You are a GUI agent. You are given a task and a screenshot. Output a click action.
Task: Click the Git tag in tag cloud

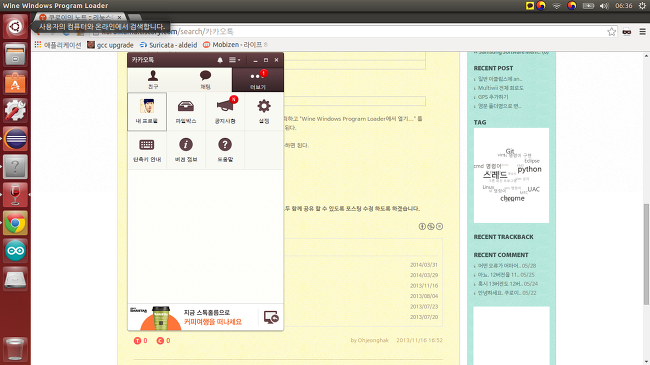[510, 151]
